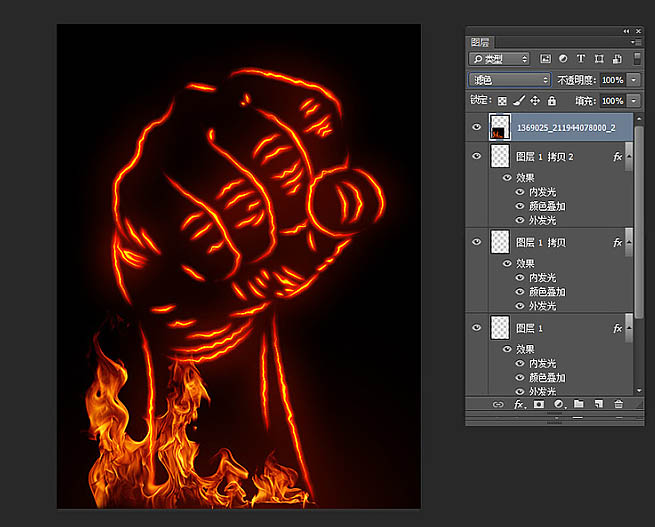
Task: Select the 图层 1 拷贝 layer name
Action: pyautogui.click(x=541, y=243)
